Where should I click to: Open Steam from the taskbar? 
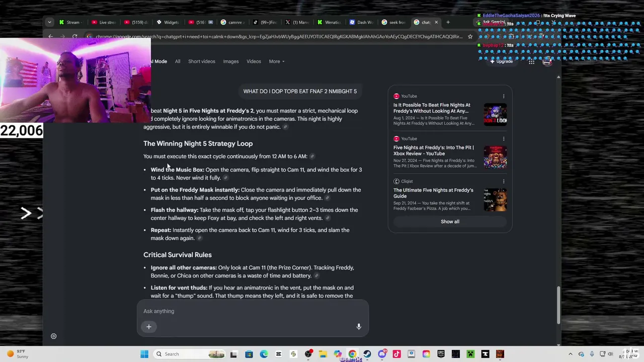(x=367, y=354)
